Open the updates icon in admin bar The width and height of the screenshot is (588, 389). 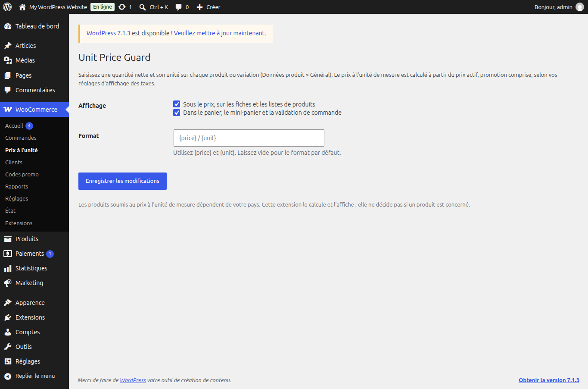(x=122, y=7)
